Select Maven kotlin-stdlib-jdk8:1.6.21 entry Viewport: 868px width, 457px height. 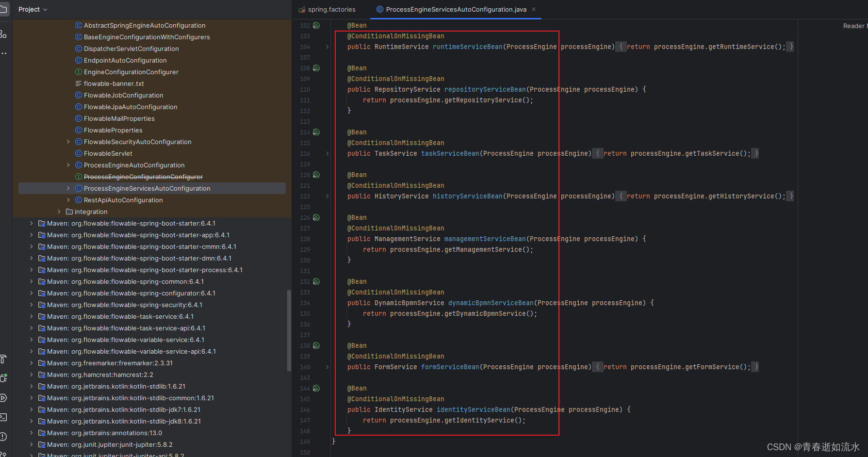tap(124, 421)
